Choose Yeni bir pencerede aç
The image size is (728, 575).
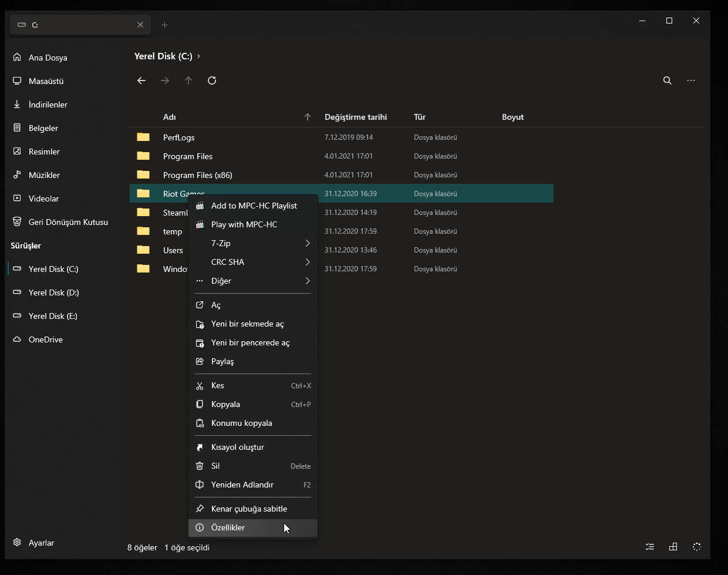click(253, 342)
